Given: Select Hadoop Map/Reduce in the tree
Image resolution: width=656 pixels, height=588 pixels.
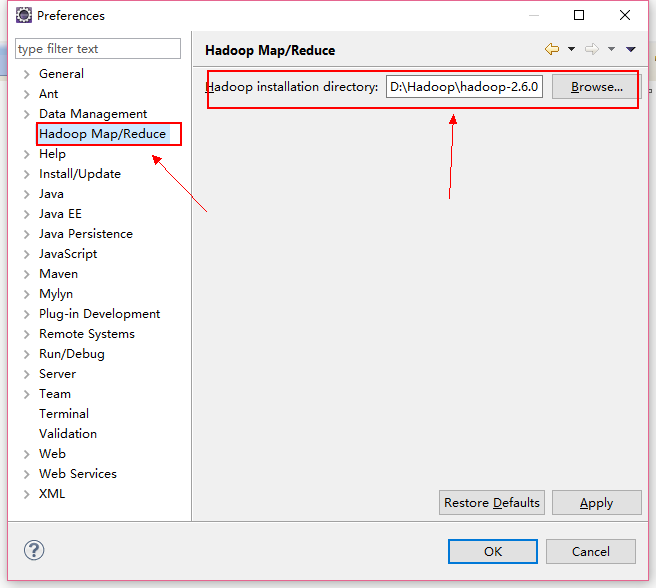Looking at the screenshot, I should (x=102, y=134).
